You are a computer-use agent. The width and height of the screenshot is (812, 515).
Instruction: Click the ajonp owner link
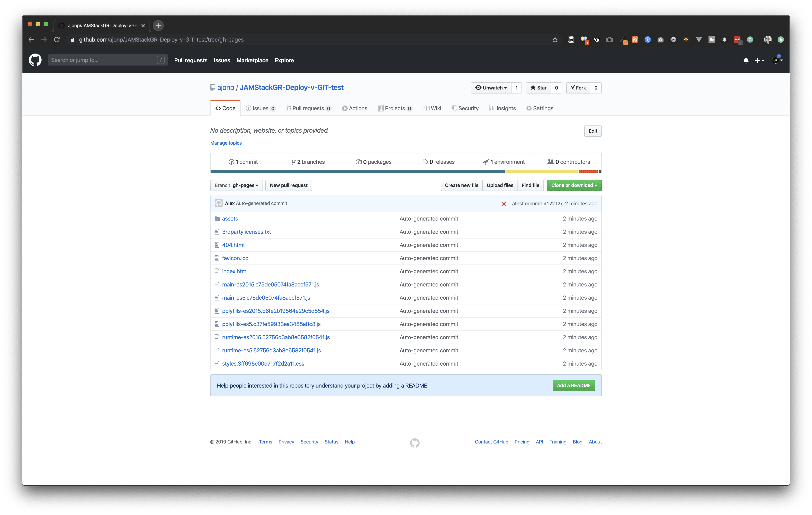pos(226,88)
